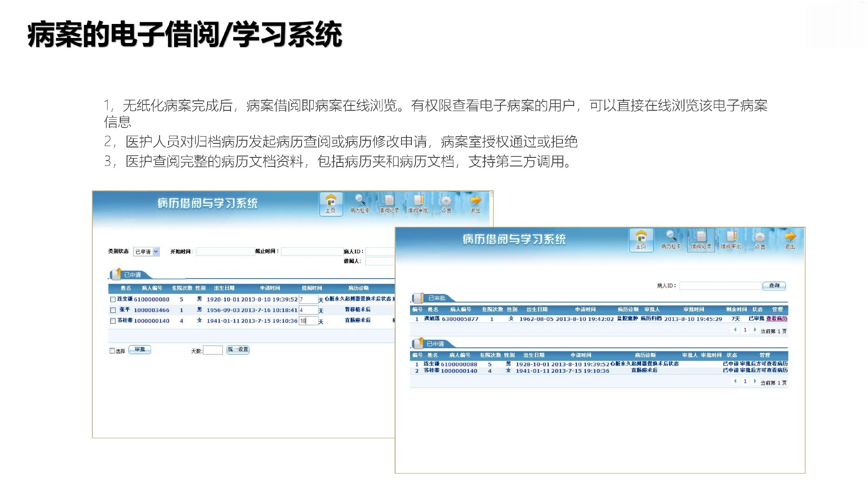Viewport: 868px width, 488px height.
Task: Click the 设置 gear icon in the front window
Action: tap(760, 240)
